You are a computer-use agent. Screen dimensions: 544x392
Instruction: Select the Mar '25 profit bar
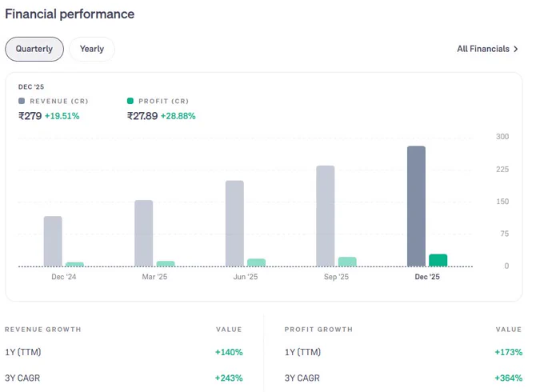point(166,264)
